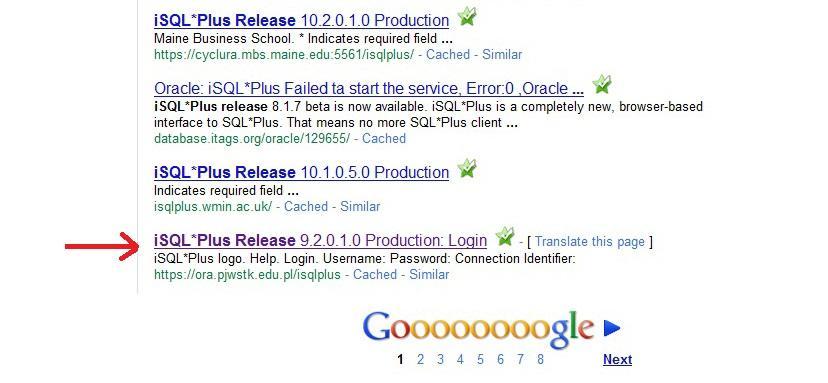Image resolution: width=828 pixels, height=383 pixels.
Task: Click the Next link in pagination
Action: tap(617, 360)
